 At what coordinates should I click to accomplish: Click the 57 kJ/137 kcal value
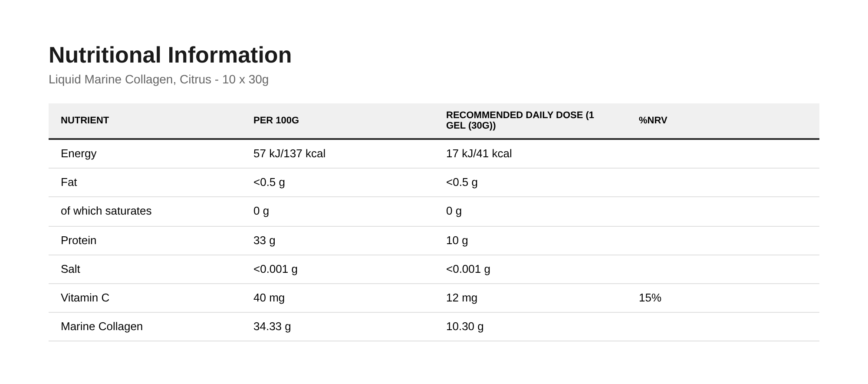(x=289, y=154)
